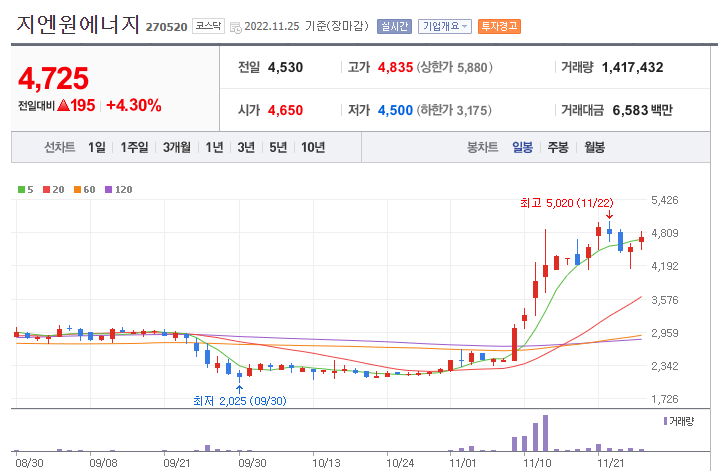The width and height of the screenshot is (718, 471).
Task: Click the blue arrow above 최저 2,025
Action: (x=239, y=390)
